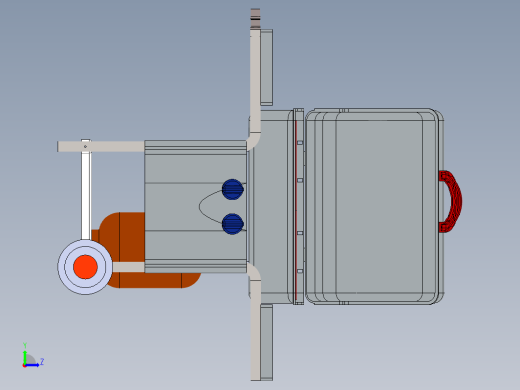
Task: Select the lavender outer ring
Action: pyautogui.click(x=85, y=267)
